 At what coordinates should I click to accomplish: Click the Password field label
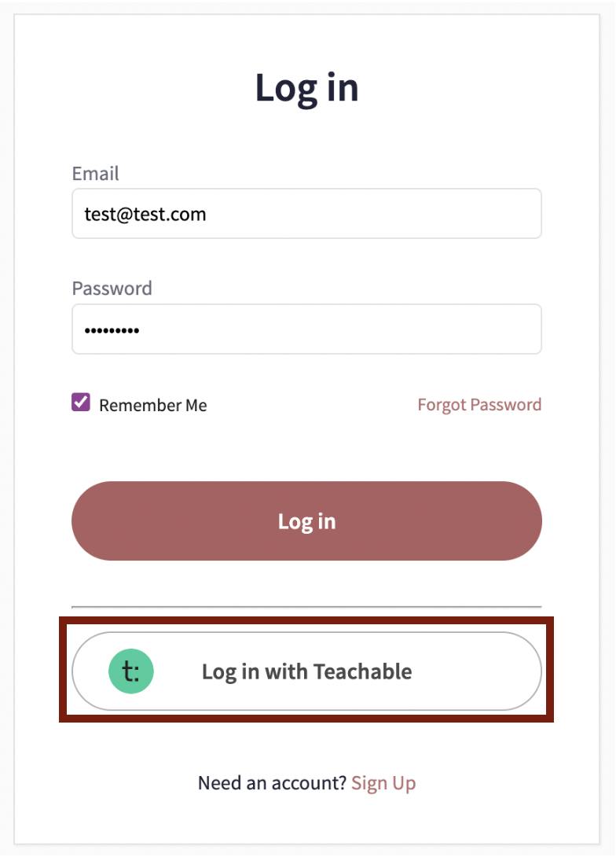point(112,289)
